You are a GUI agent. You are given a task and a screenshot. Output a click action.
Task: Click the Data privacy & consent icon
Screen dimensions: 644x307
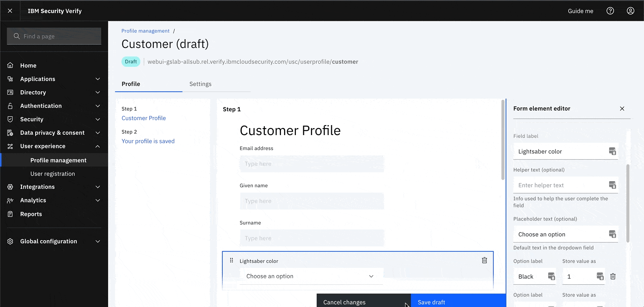point(10,132)
